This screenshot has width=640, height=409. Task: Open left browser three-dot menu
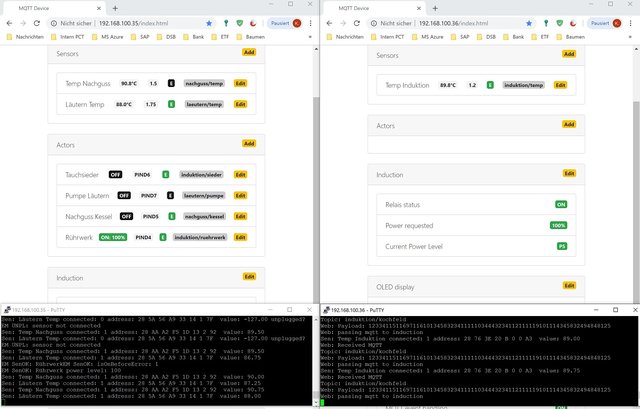coord(311,23)
